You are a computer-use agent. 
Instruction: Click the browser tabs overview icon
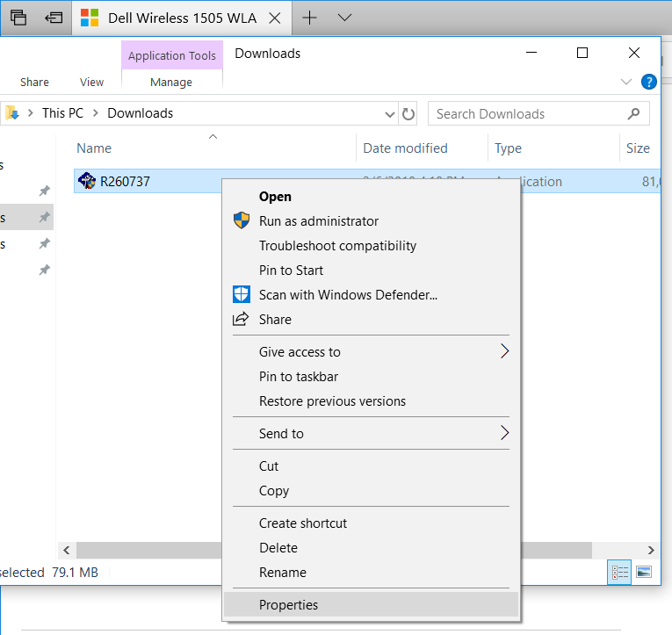18,18
